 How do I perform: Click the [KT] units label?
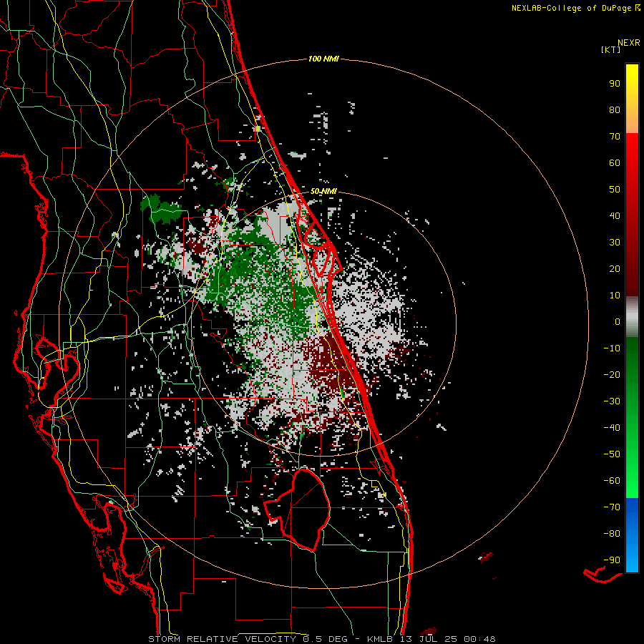pyautogui.click(x=611, y=49)
